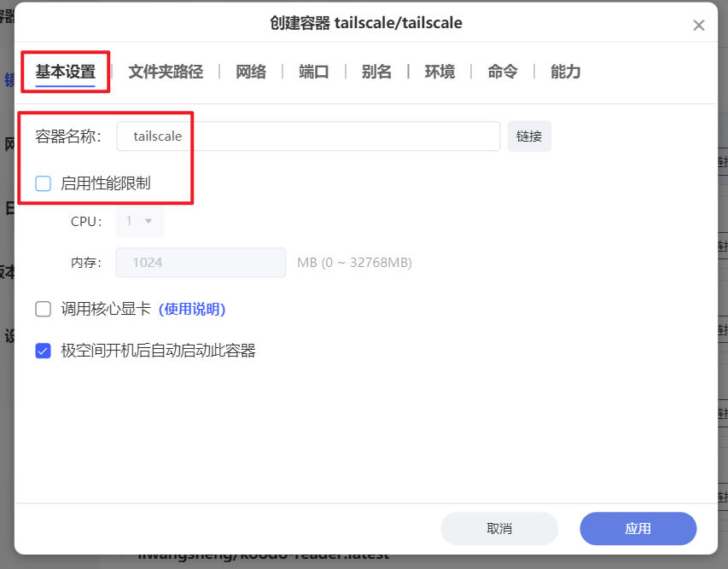
Task: Open the 别名 tab
Action: tap(376, 72)
